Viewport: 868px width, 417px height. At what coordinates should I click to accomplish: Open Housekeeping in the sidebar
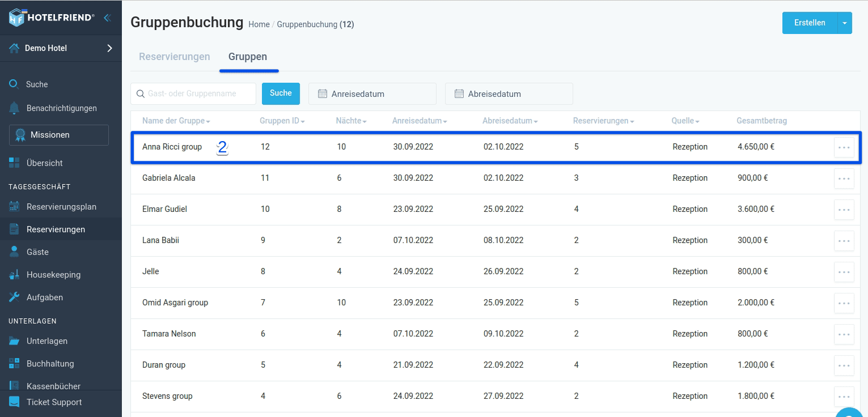53,275
